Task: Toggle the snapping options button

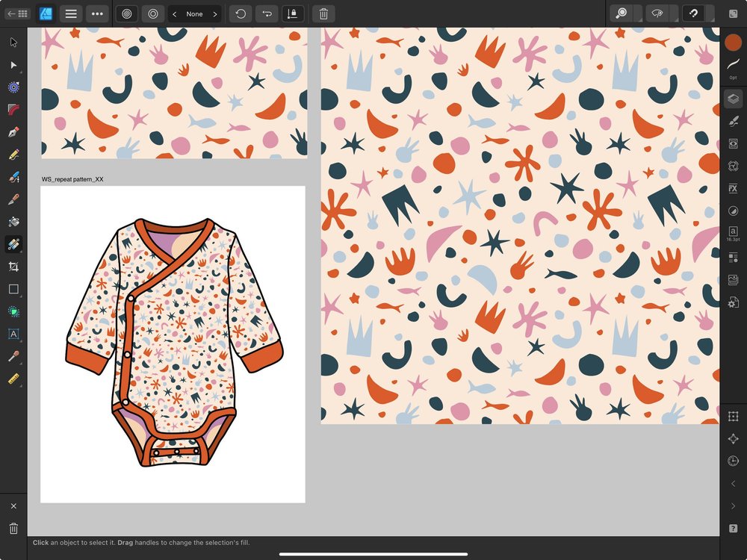Action: pos(693,13)
